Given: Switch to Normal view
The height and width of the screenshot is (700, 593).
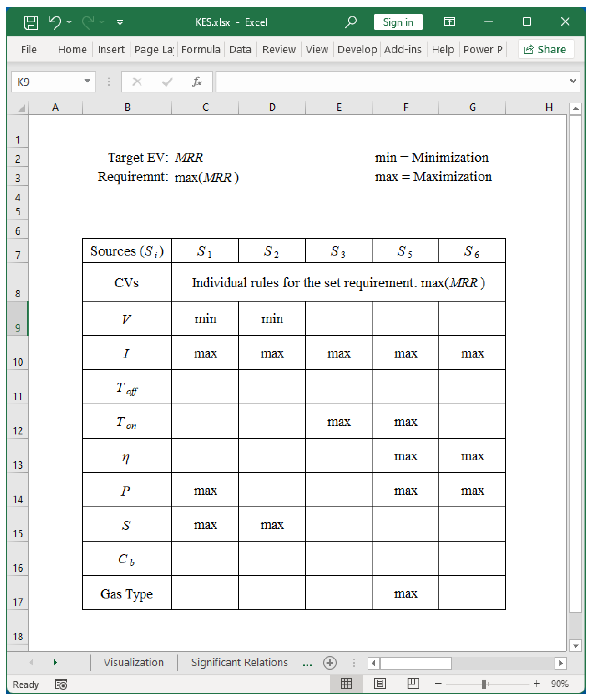Looking at the screenshot, I should tap(346, 684).
